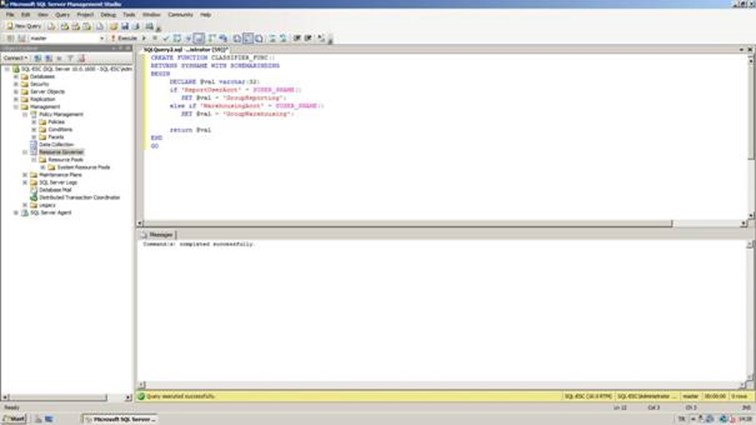The width and height of the screenshot is (756, 425).
Task: Select SQL Server Agent node
Action: (x=50, y=213)
